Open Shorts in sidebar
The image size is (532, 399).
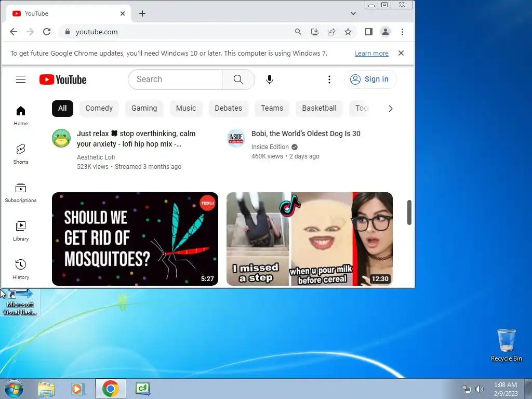click(21, 154)
